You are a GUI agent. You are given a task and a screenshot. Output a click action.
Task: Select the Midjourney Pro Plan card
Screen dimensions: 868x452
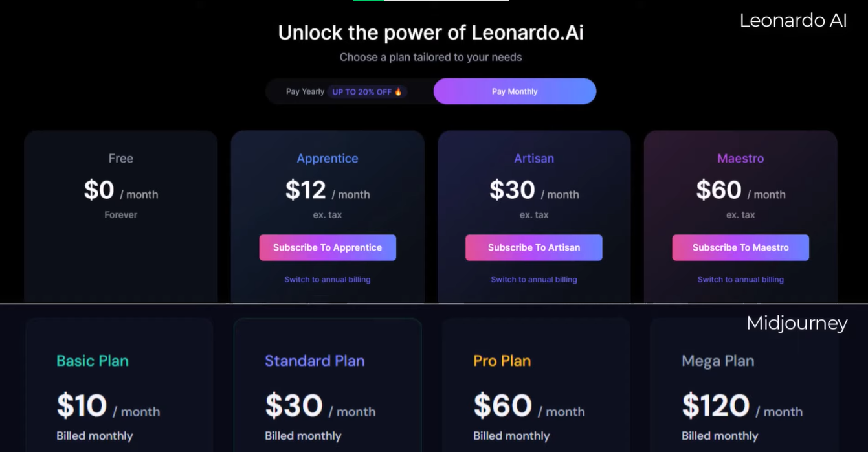[536, 385]
